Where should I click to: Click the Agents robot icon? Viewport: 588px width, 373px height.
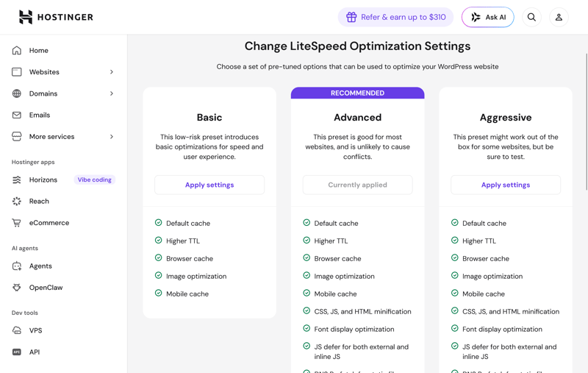click(16, 266)
